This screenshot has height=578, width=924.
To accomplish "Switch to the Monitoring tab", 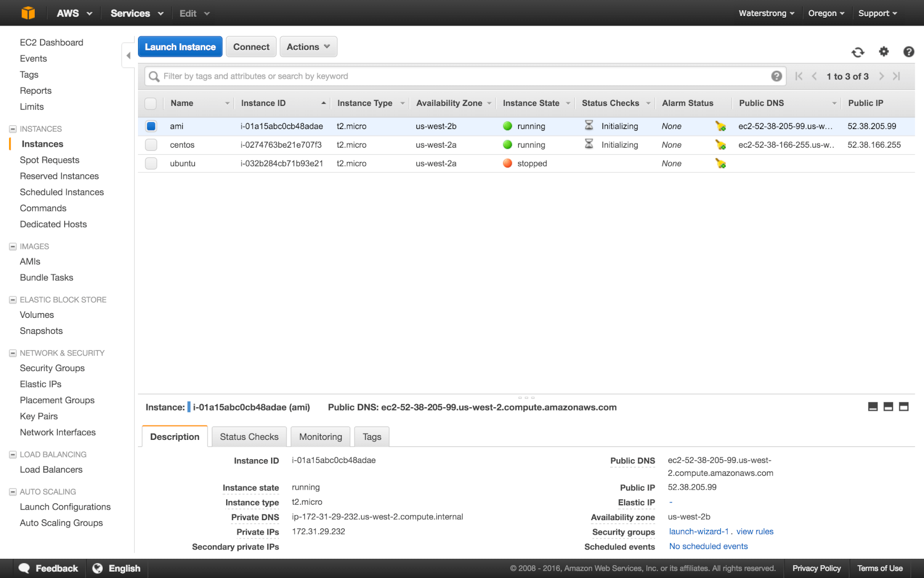I will tap(320, 437).
